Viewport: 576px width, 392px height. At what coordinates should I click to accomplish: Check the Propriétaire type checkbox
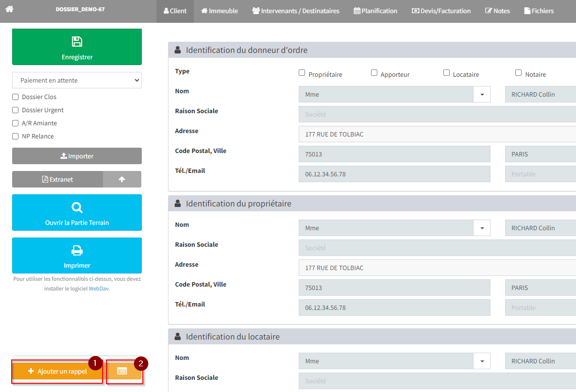(302, 73)
